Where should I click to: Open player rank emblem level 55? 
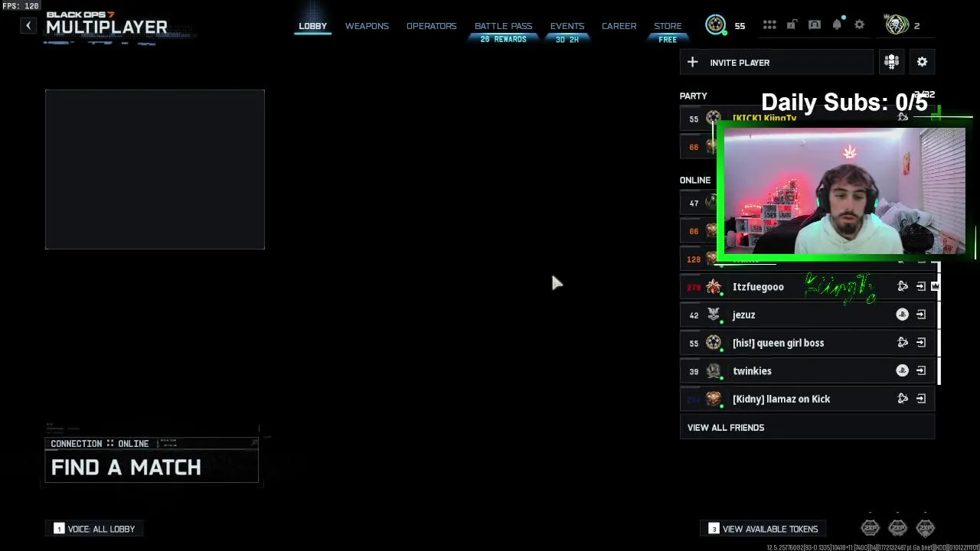click(715, 25)
